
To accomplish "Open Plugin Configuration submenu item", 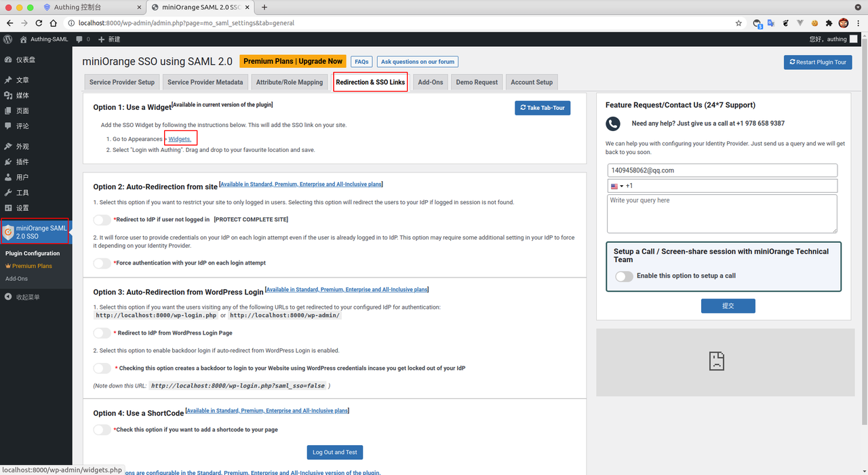I will (x=33, y=254).
